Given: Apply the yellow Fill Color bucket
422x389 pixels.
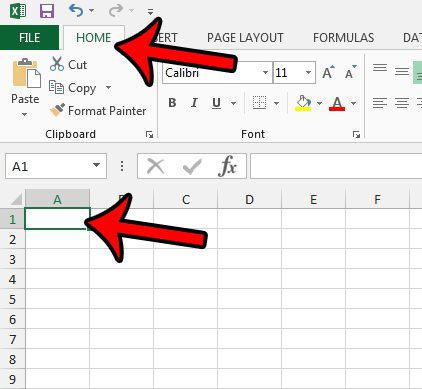Looking at the screenshot, I should pos(303,103).
